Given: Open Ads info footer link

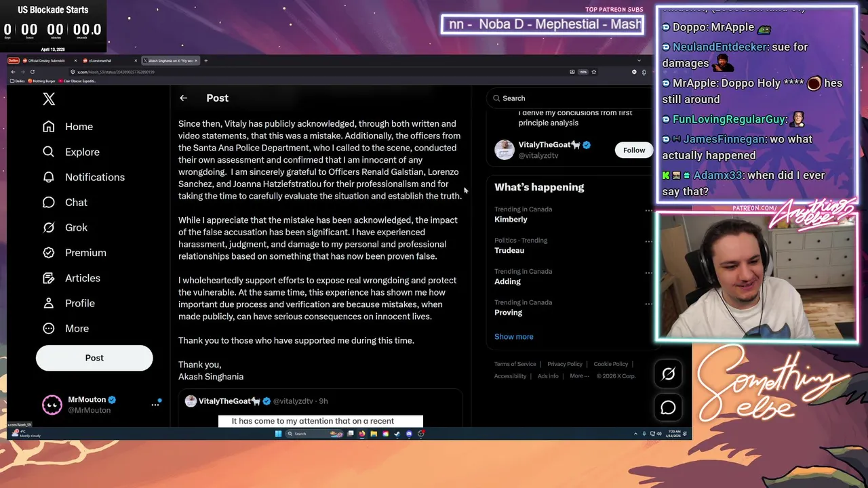Looking at the screenshot, I should (548, 376).
